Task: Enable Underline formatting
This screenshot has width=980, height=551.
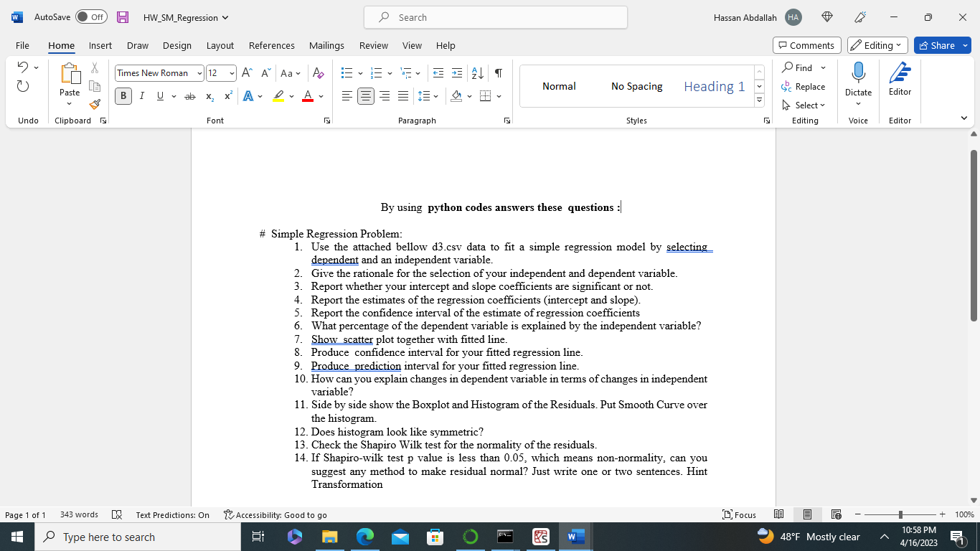Action: pos(159,95)
